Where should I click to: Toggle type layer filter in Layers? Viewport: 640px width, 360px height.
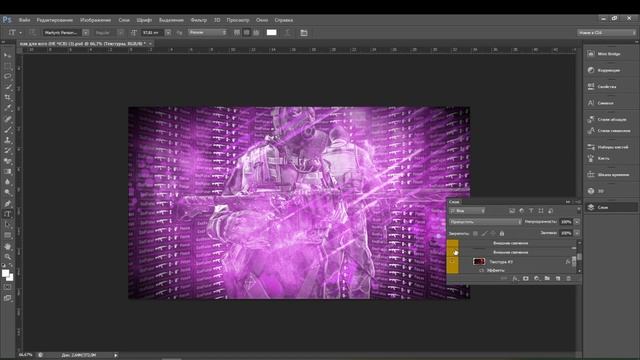(x=531, y=211)
